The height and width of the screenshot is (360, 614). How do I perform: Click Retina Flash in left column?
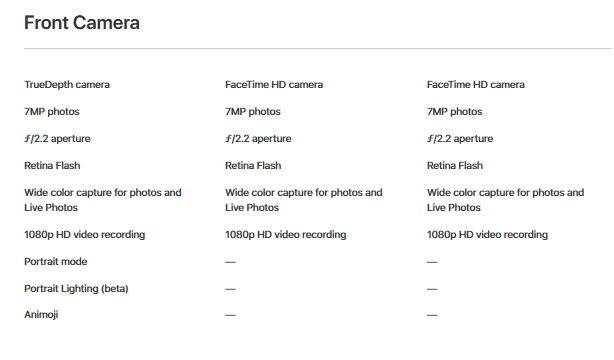52,166
